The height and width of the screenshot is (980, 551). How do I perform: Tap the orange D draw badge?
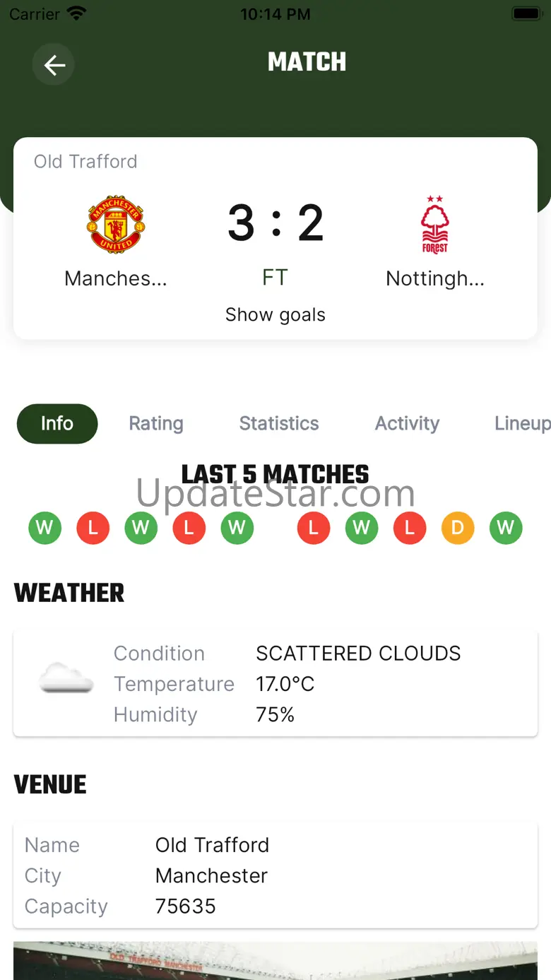click(458, 528)
